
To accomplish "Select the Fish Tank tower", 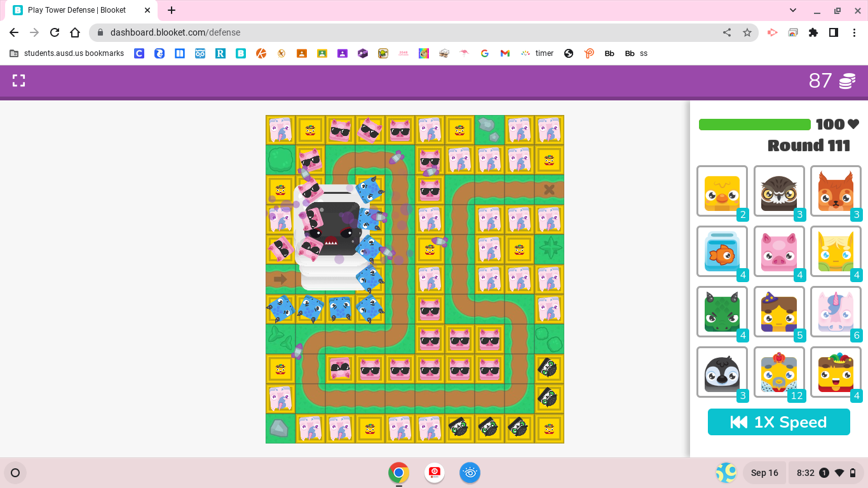I will (x=722, y=250).
